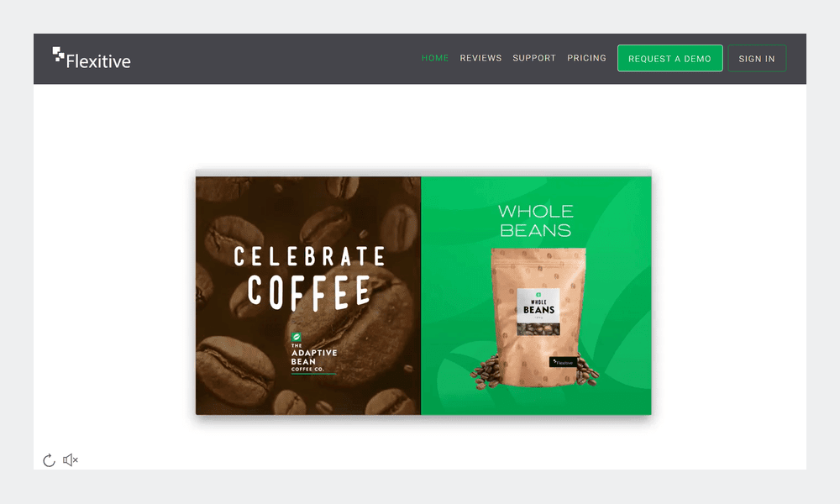The image size is (840, 504).
Task: Navigate to PRICING
Action: [586, 58]
